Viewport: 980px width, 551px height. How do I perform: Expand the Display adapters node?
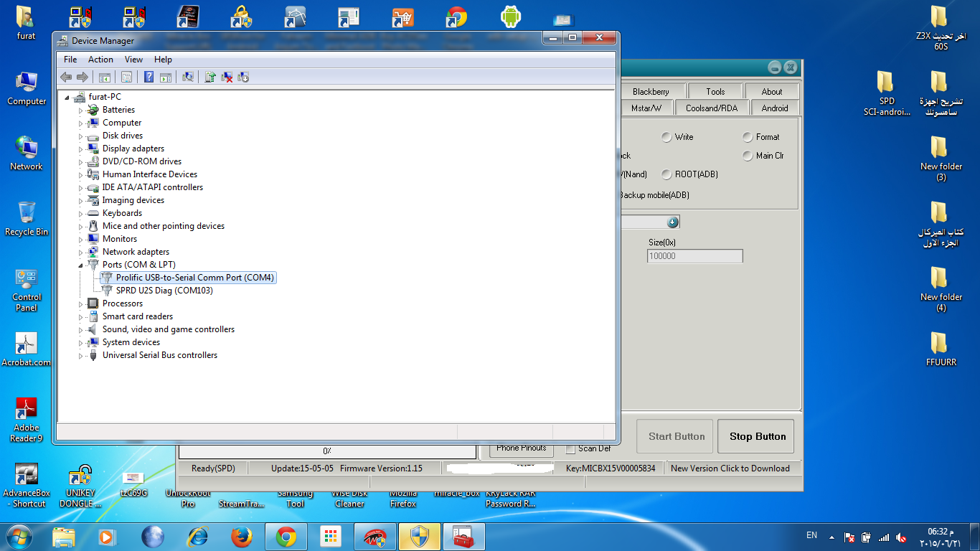81,149
